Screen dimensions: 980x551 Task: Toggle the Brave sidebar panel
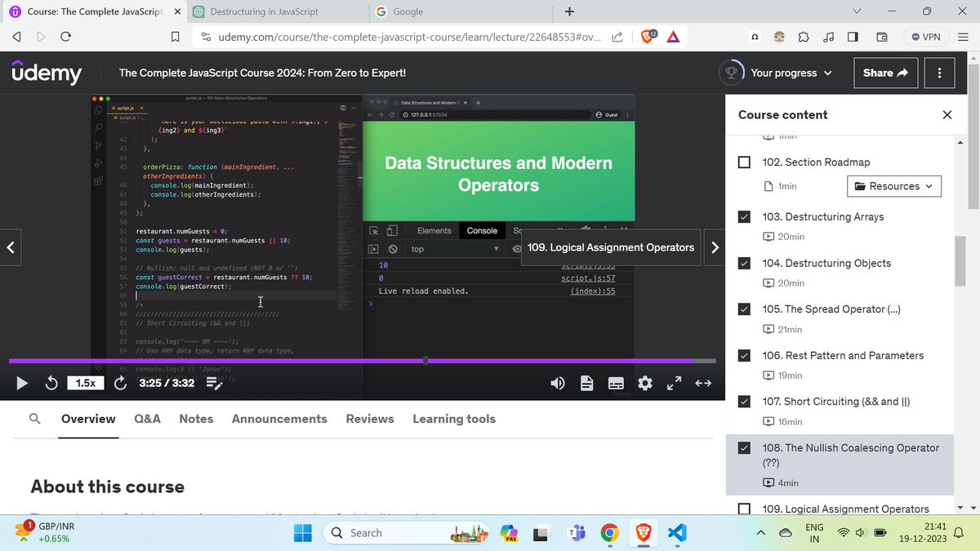(853, 36)
